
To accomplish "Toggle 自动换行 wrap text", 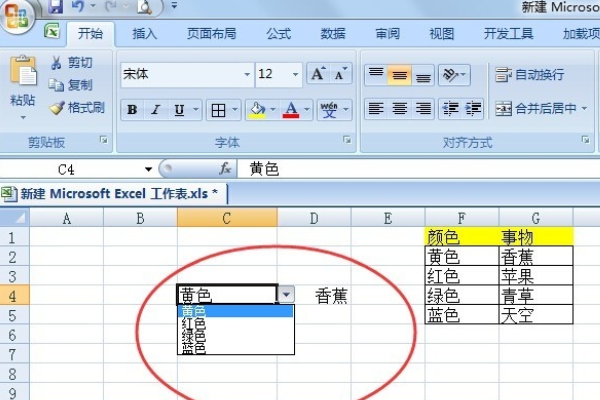I will pos(530,74).
